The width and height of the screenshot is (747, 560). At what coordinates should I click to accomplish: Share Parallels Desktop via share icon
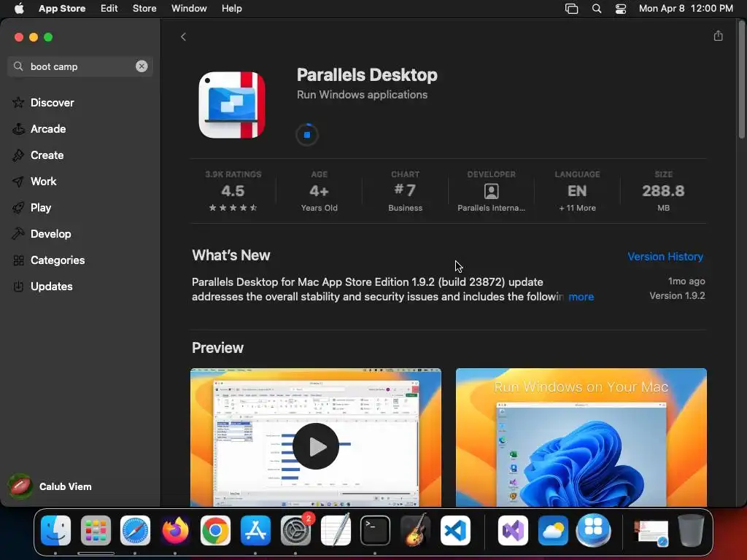718,36
